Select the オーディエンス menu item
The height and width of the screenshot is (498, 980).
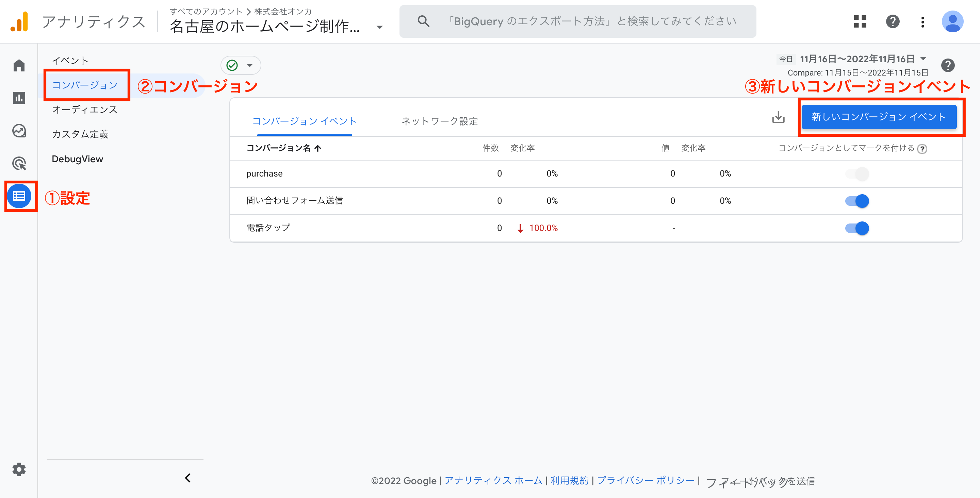click(84, 110)
